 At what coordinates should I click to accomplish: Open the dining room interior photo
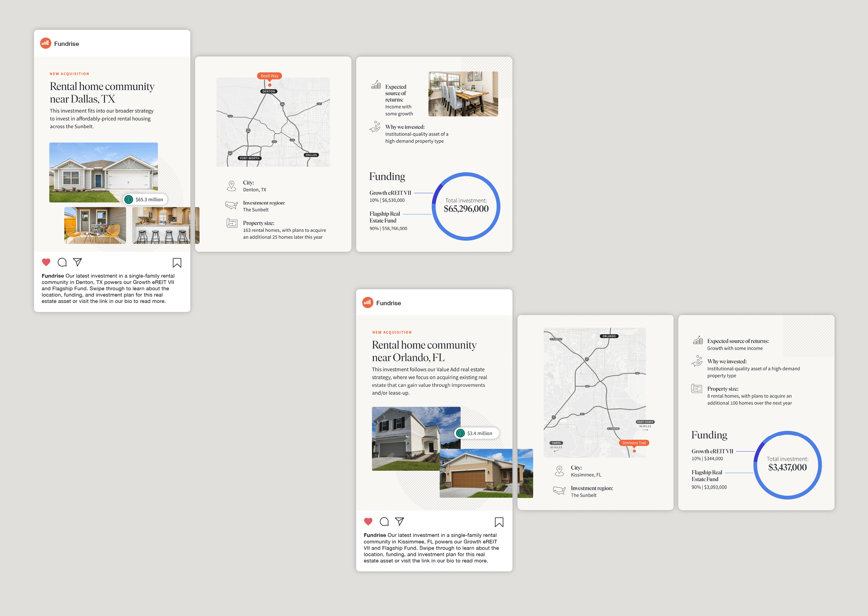click(x=463, y=94)
